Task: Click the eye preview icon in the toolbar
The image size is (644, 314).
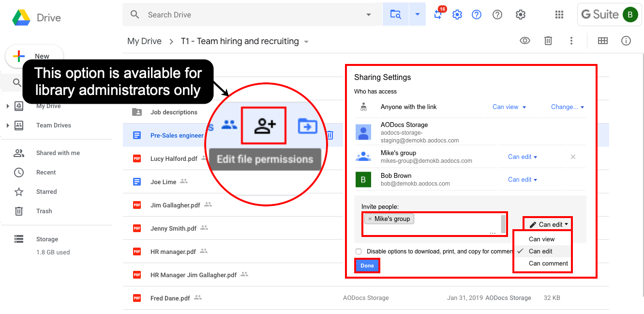Action: [x=525, y=41]
